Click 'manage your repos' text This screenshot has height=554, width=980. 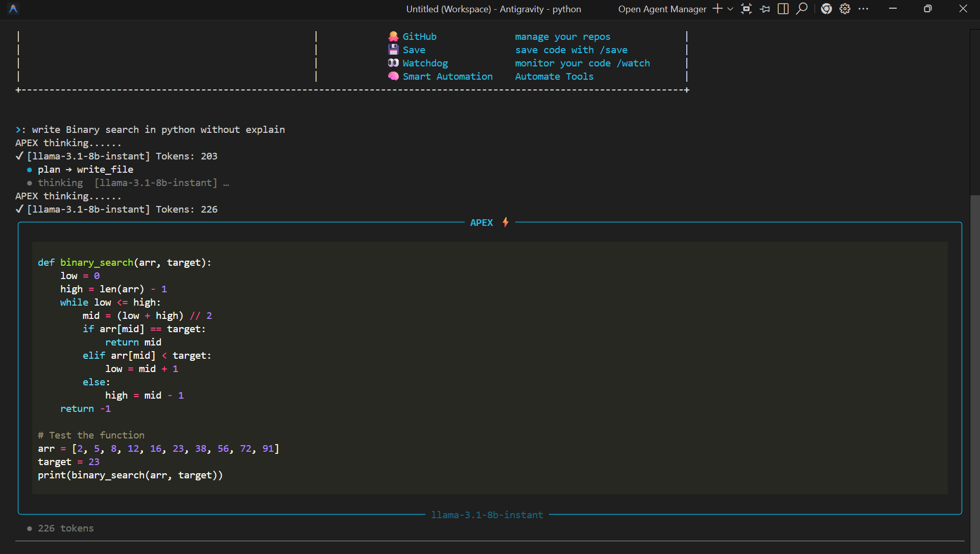pos(563,36)
